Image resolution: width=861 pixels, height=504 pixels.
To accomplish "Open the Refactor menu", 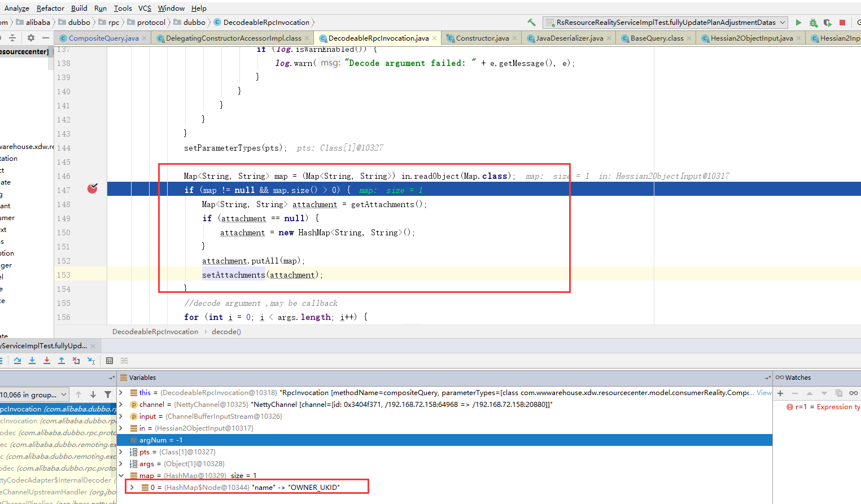I will pyautogui.click(x=50, y=8).
